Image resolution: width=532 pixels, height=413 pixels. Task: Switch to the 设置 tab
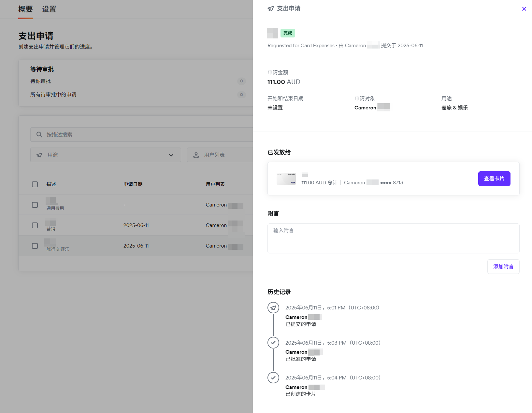[49, 9]
